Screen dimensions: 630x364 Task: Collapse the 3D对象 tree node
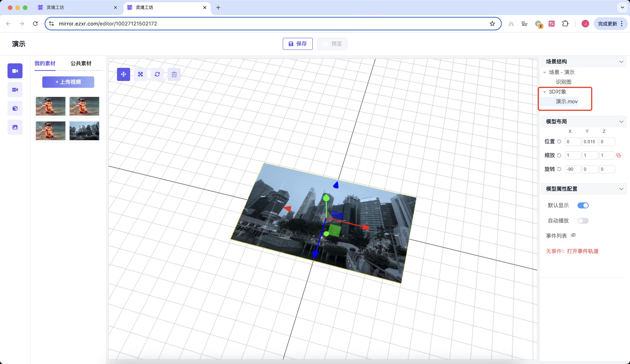tap(544, 92)
